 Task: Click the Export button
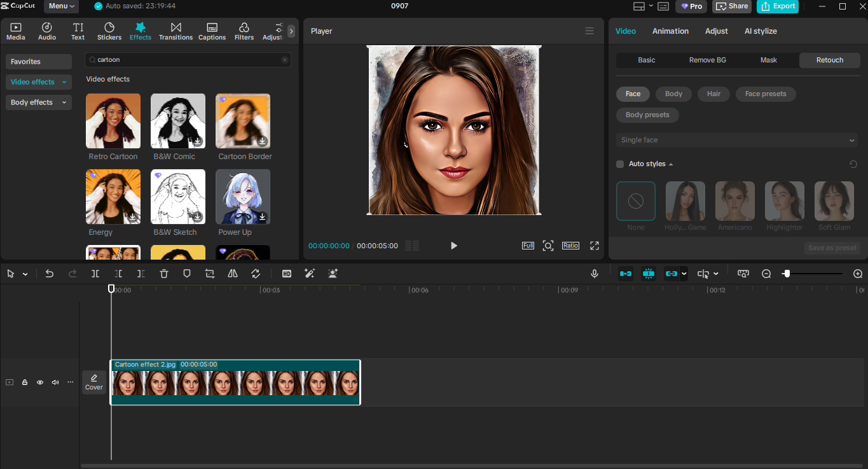(x=777, y=6)
